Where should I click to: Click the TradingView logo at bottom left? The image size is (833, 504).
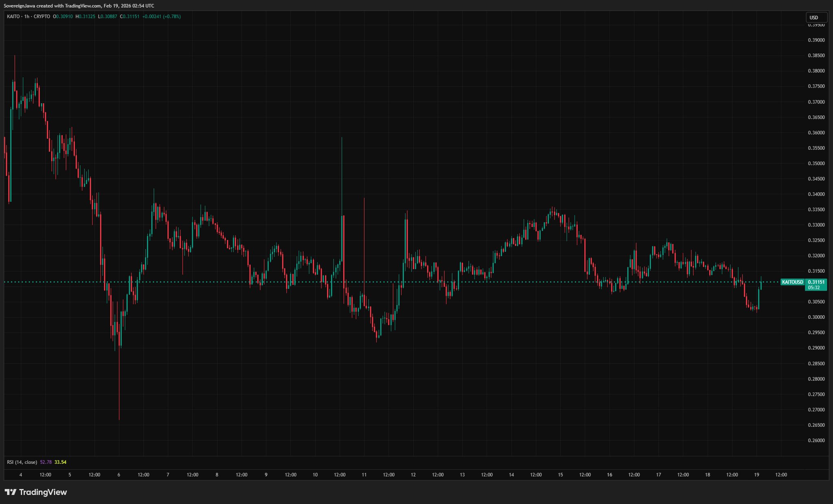click(x=36, y=492)
